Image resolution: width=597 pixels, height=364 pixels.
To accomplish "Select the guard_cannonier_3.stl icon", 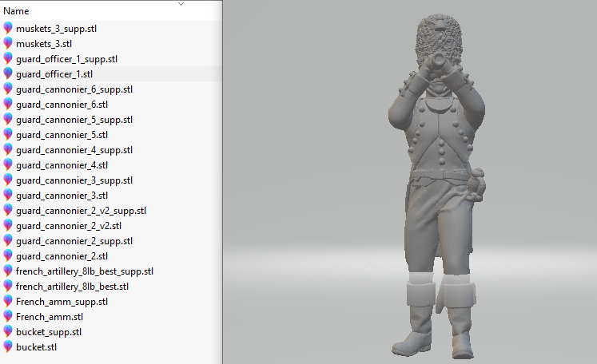I will (8, 195).
